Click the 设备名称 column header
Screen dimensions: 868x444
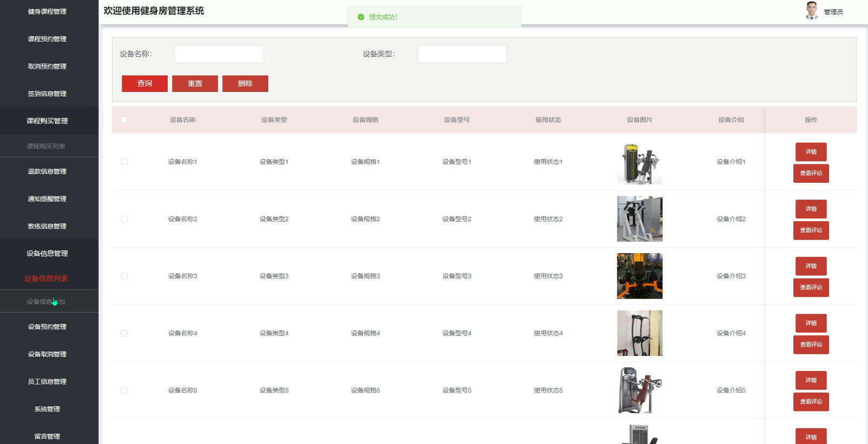tap(183, 120)
